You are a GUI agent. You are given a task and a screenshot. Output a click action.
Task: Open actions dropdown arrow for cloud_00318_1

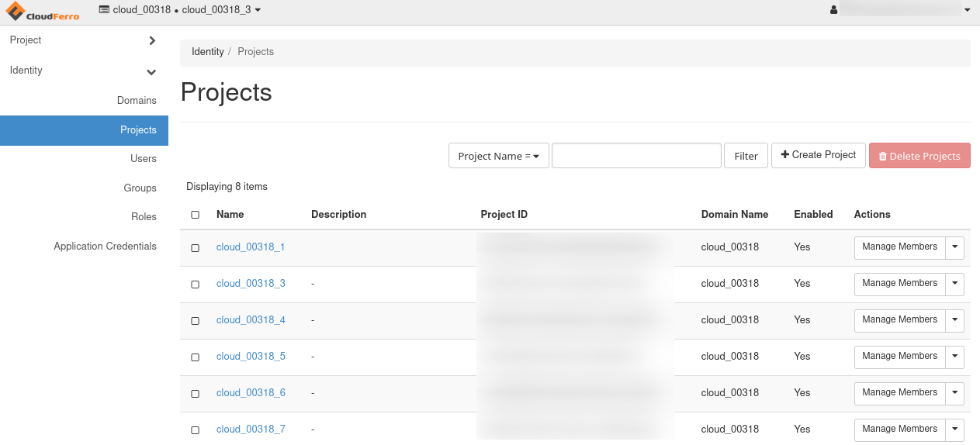(x=955, y=247)
